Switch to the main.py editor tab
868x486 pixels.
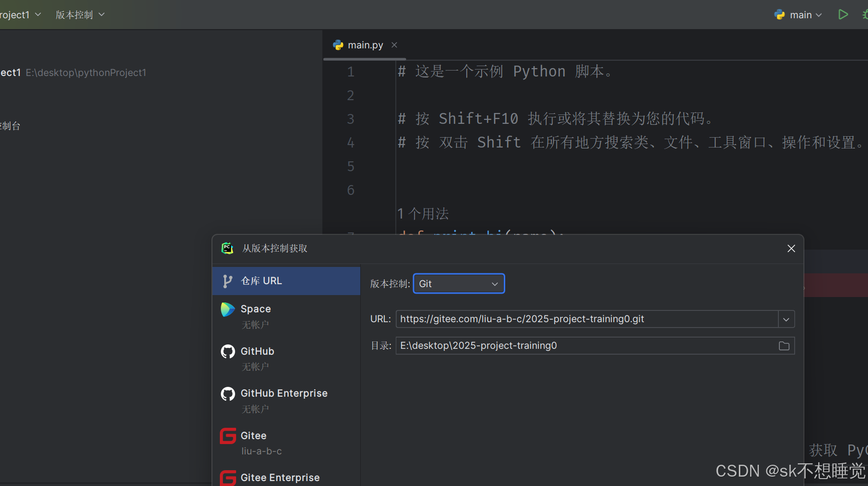(x=365, y=45)
